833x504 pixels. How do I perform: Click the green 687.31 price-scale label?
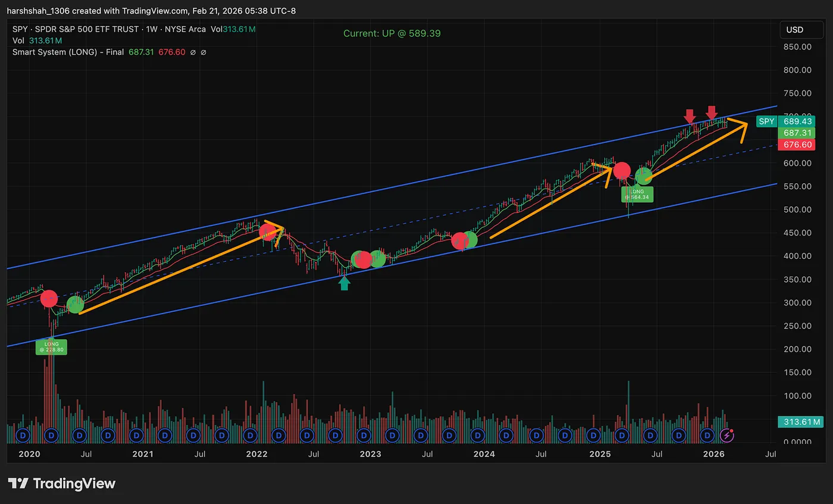[798, 133]
